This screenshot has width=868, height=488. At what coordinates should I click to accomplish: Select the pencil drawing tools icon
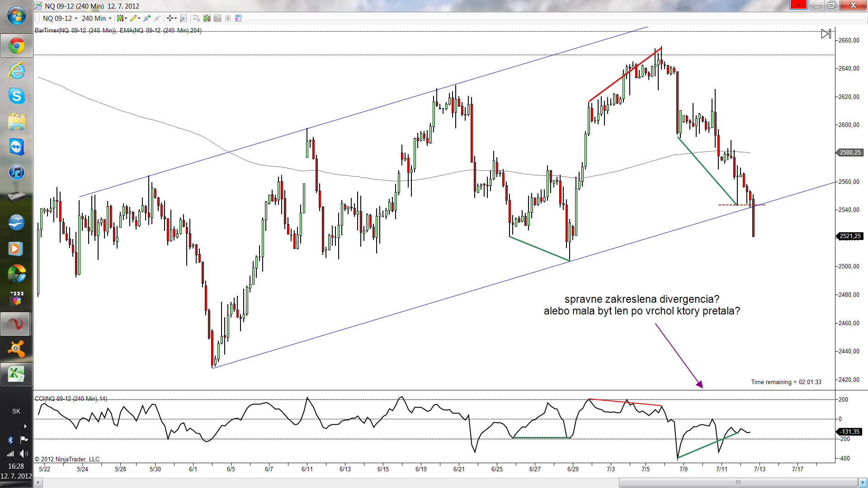tap(134, 18)
